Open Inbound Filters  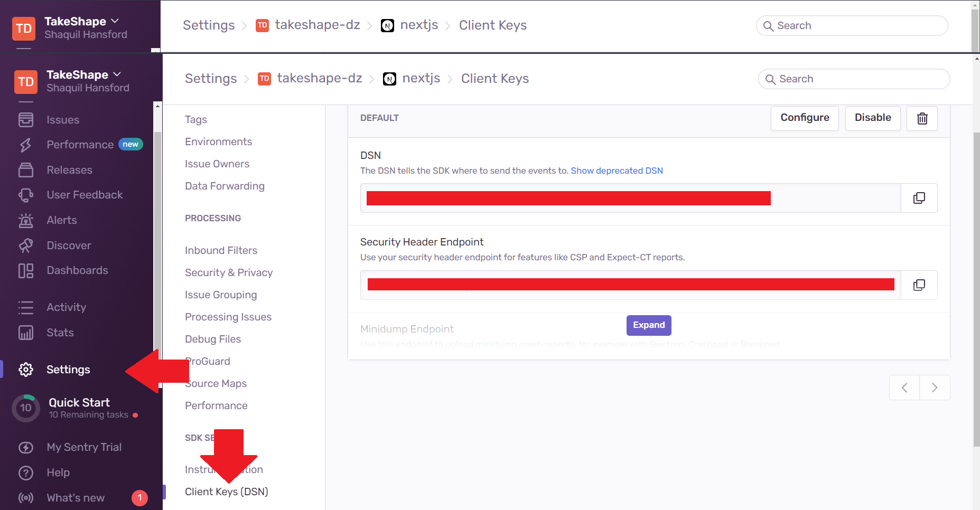221,250
